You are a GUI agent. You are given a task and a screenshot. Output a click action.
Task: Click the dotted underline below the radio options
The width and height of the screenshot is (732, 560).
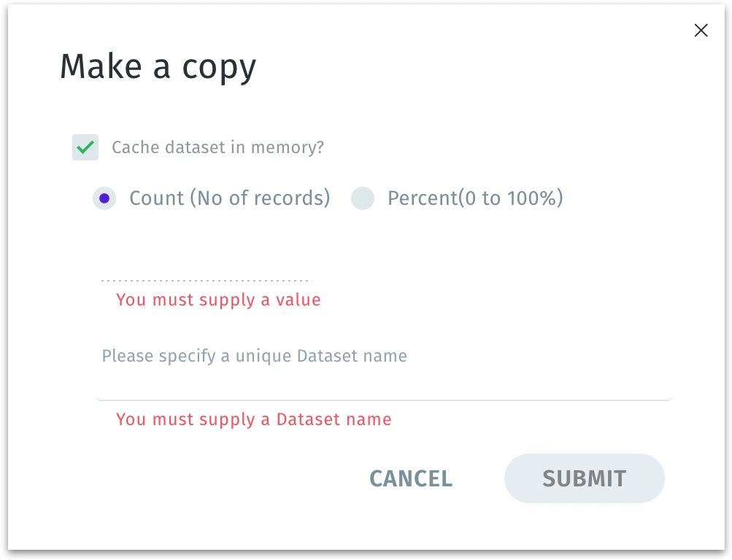click(204, 280)
